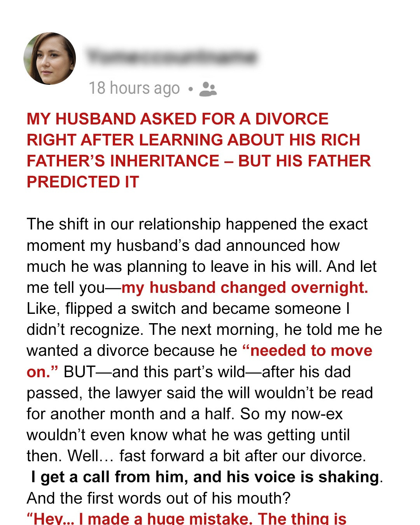
Task: Click the line starting "Like, flipped a switch"
Action: [x=188, y=309]
